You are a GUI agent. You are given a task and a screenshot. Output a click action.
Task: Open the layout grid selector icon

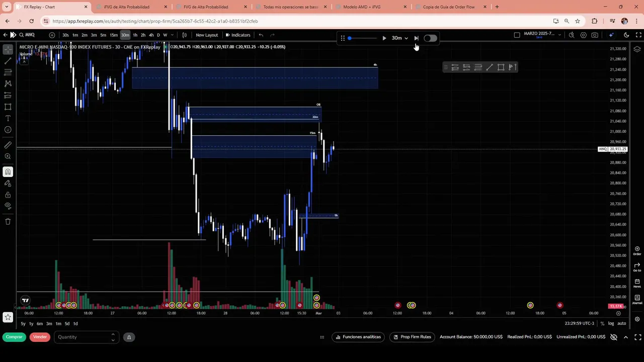(517, 35)
